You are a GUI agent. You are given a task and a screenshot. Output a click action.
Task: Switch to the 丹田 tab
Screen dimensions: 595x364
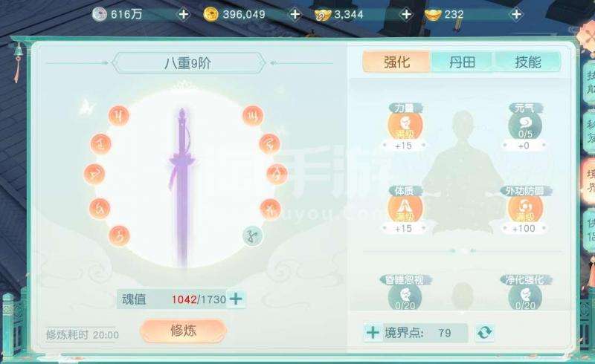click(462, 62)
